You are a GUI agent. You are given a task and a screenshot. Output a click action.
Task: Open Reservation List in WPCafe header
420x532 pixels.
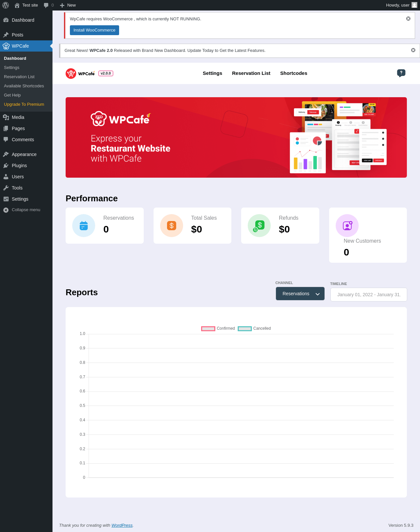click(x=251, y=73)
